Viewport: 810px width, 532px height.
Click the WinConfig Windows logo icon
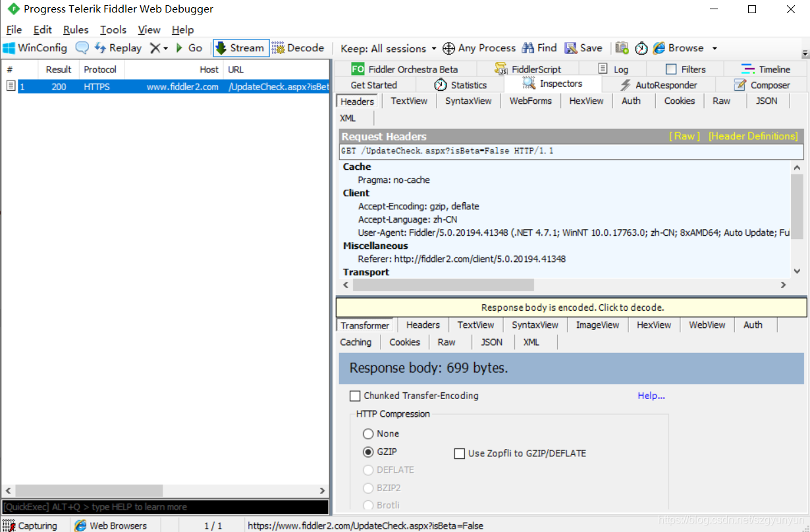9,48
